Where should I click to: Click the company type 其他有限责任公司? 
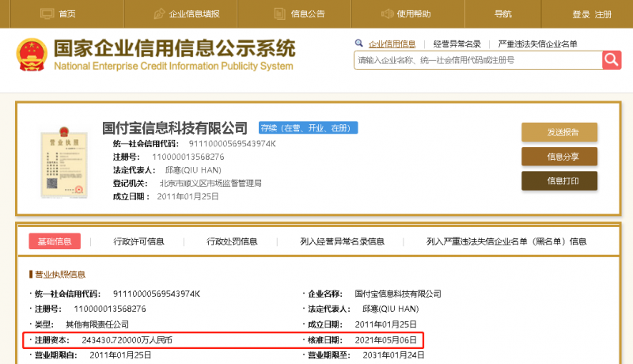(97, 324)
